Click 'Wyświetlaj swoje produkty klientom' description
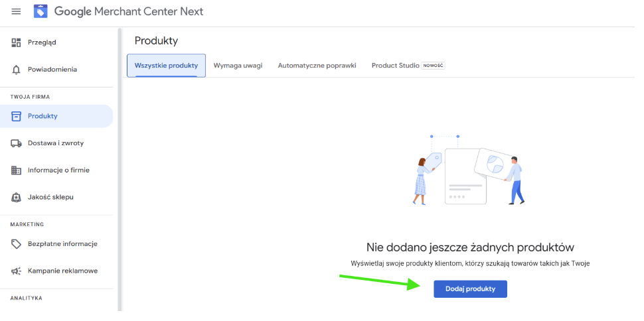 (470, 263)
